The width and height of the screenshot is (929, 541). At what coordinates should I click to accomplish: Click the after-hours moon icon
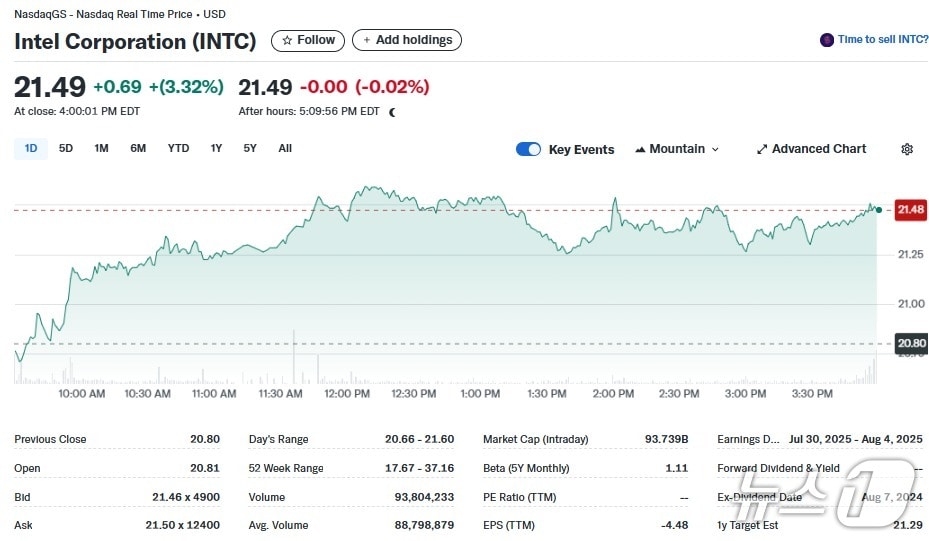pyautogui.click(x=392, y=112)
